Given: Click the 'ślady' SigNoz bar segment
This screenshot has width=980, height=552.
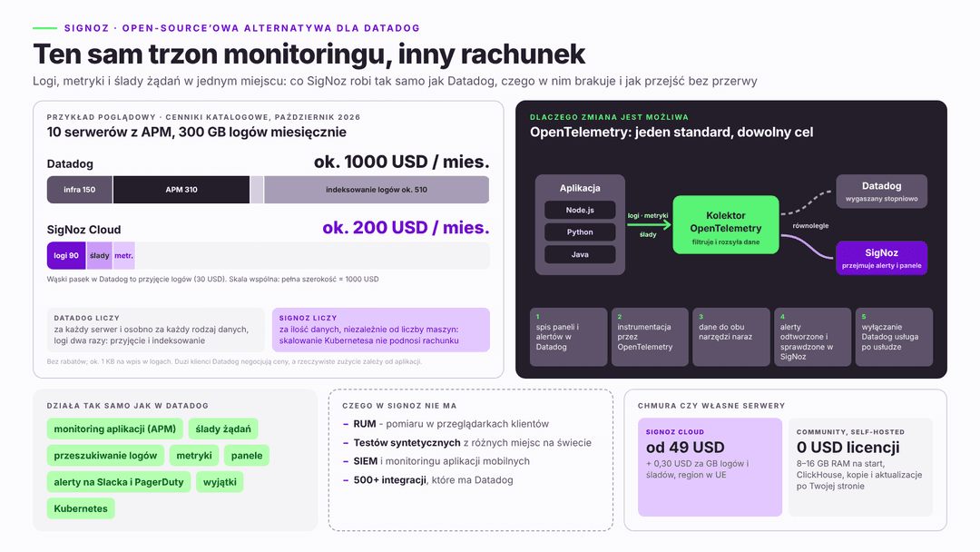Looking at the screenshot, I should [100, 256].
